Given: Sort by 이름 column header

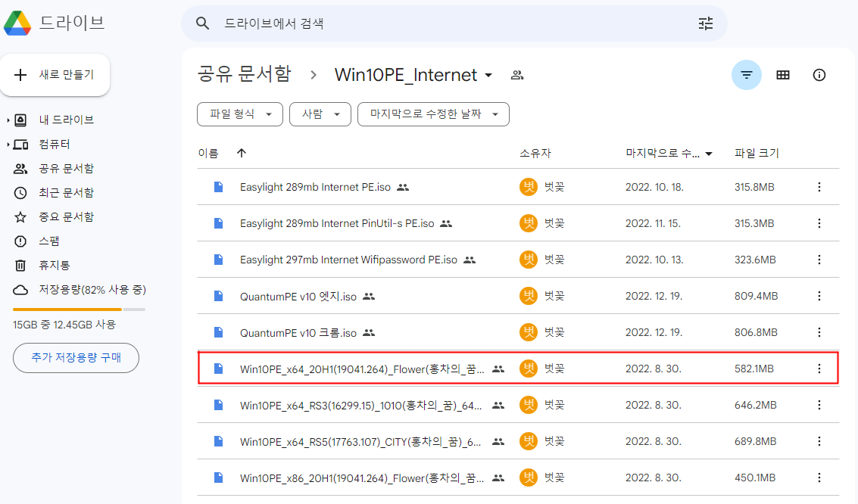Looking at the screenshot, I should pos(208,154).
